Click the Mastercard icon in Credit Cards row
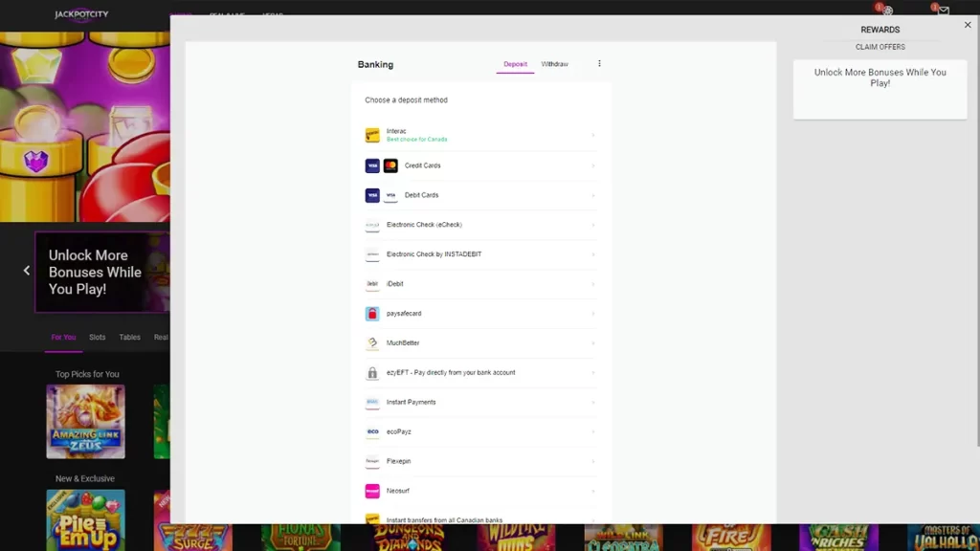Viewport: 980px width, 551px height. coord(390,165)
